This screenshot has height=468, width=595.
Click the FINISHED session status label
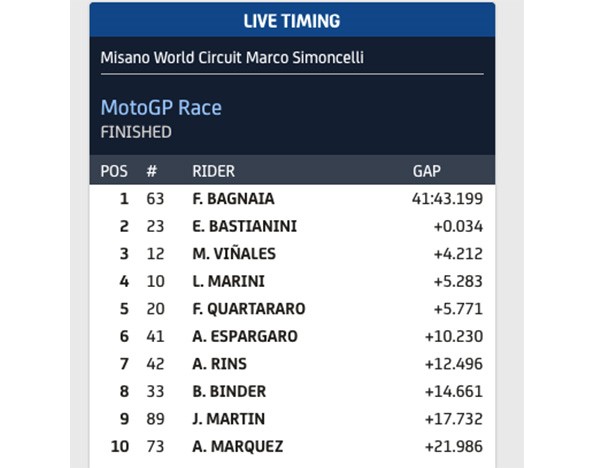(136, 132)
